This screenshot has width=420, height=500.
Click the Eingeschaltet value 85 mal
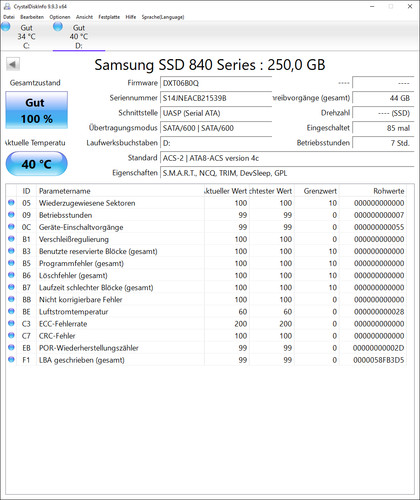383,128
